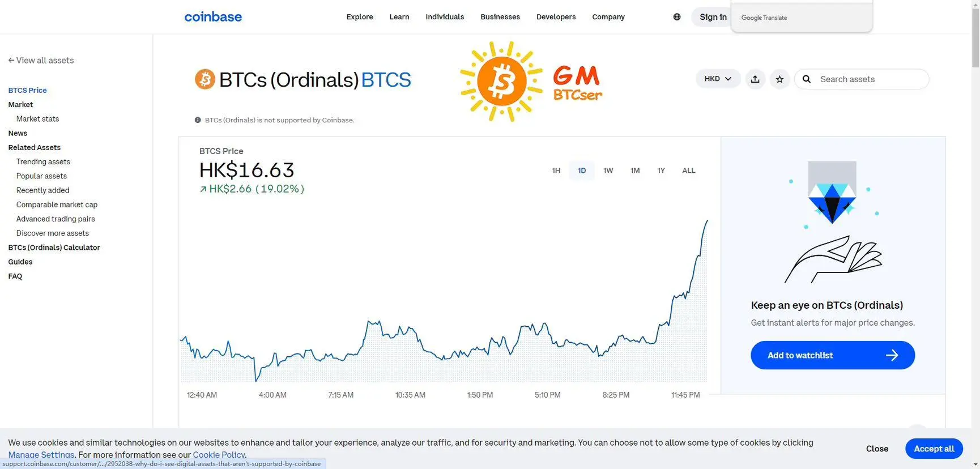The height and width of the screenshot is (469, 980).
Task: Click the globe language icon
Action: (677, 17)
